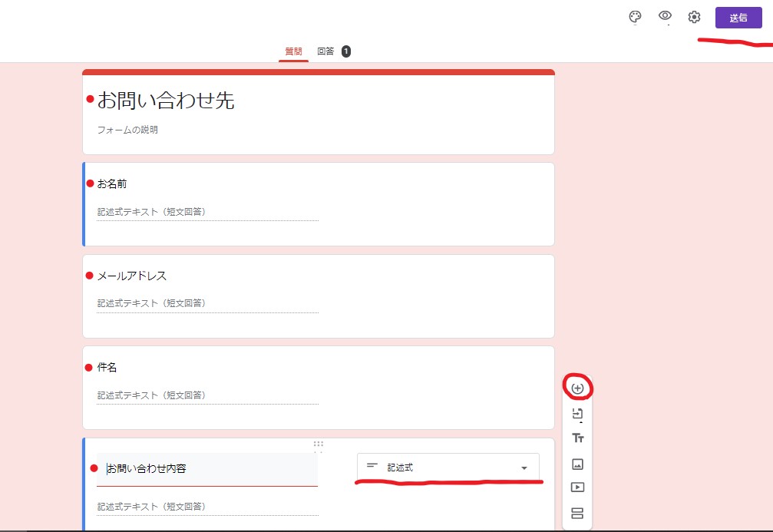The width and height of the screenshot is (773, 532).
Task: Switch to the 質問 tab
Action: 293,51
